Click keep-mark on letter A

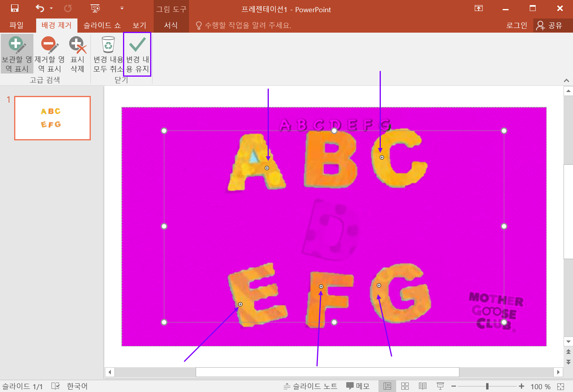[267, 168]
